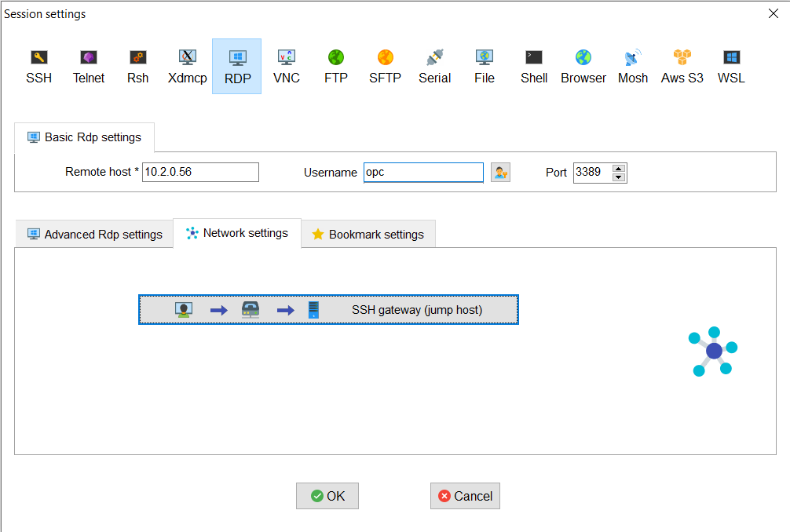Open the Xdmcp session type
Screen dimensions: 790x532
click(x=187, y=66)
